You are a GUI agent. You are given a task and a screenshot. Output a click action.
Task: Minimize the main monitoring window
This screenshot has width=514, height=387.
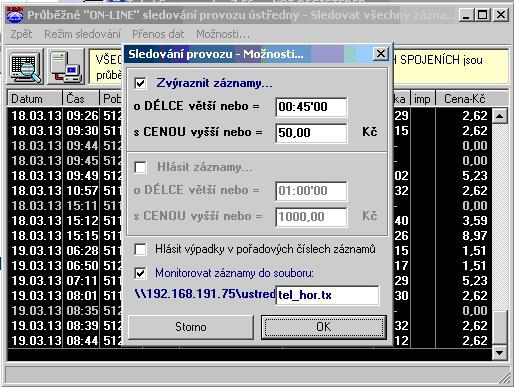pos(466,15)
